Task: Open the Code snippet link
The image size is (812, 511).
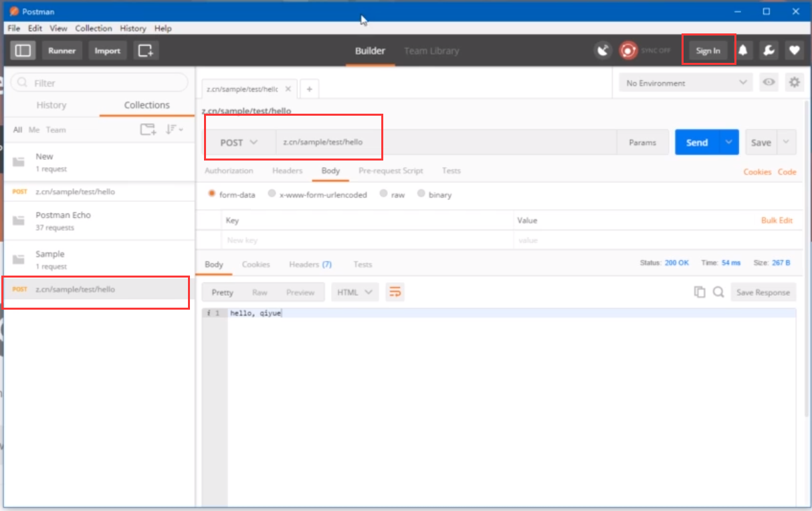Action: coord(787,172)
